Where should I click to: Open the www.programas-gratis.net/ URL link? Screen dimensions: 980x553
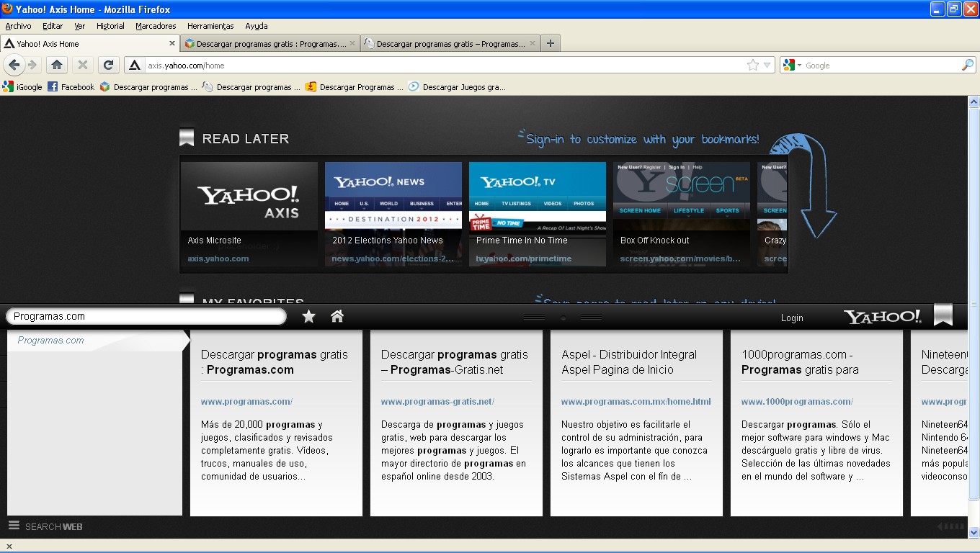click(x=437, y=402)
